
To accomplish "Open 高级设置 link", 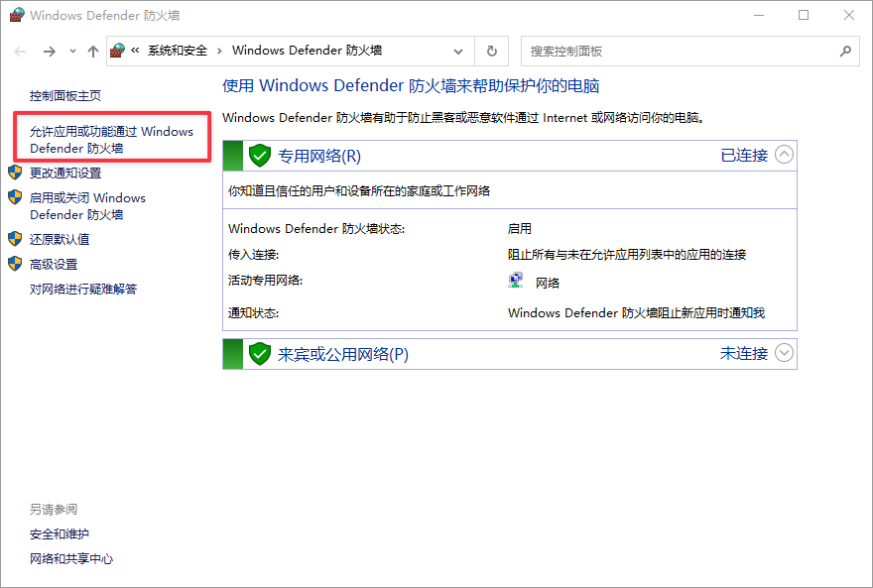I will (x=54, y=265).
